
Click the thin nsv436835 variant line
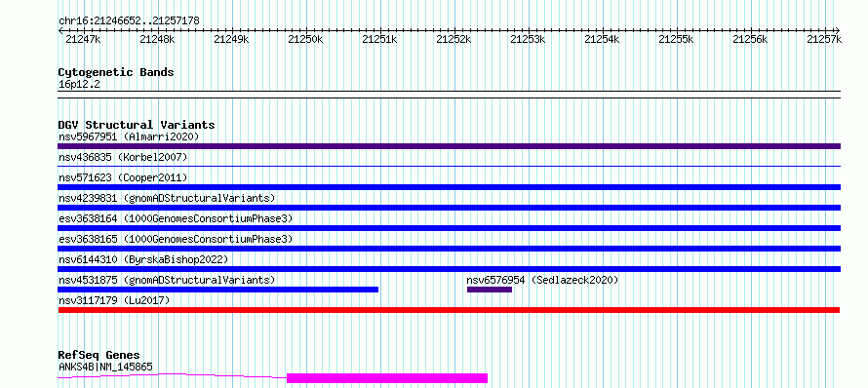click(449, 166)
